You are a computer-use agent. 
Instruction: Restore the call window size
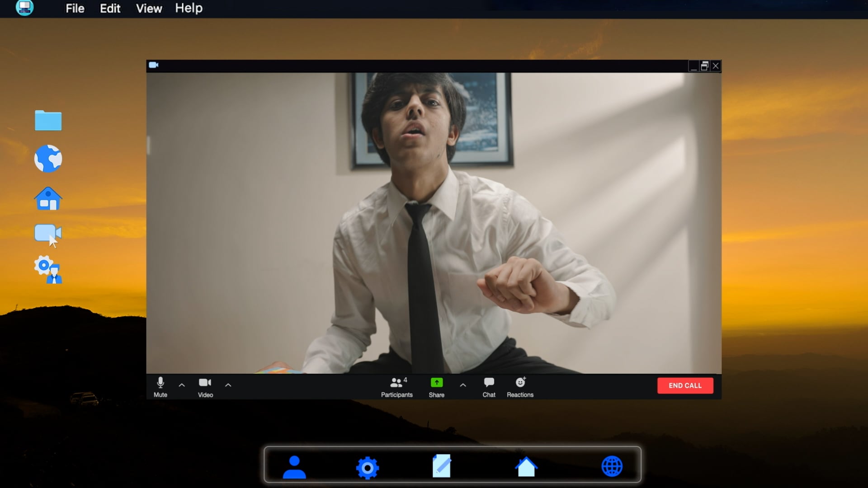pos(704,66)
